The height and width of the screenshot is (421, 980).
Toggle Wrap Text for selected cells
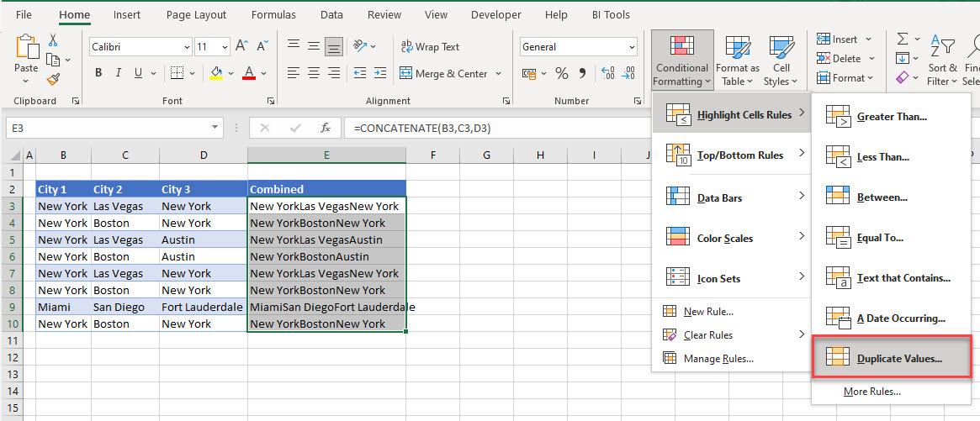pos(430,47)
